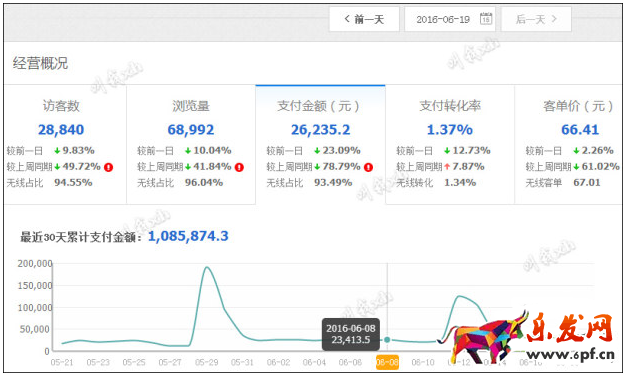This screenshot has width=625, height=375.
Task: Open the 2016-06-19 date picker field
Action: (x=450, y=19)
